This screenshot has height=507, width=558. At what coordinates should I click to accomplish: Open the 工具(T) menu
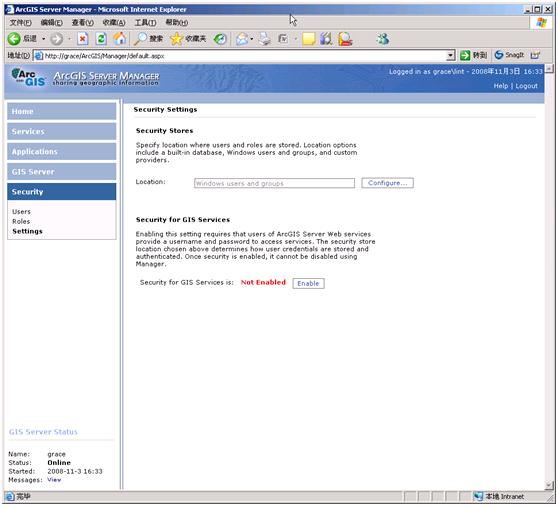[x=145, y=23]
